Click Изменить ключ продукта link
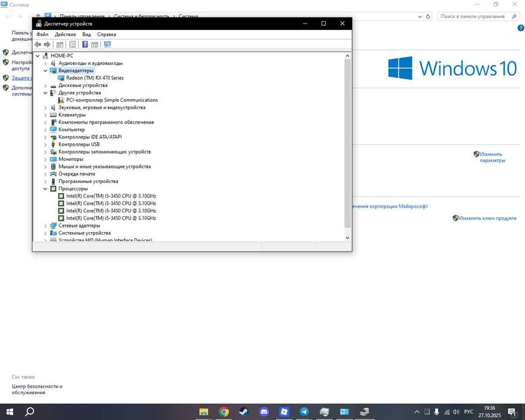Image resolution: width=525 pixels, height=420 pixels. [487, 218]
